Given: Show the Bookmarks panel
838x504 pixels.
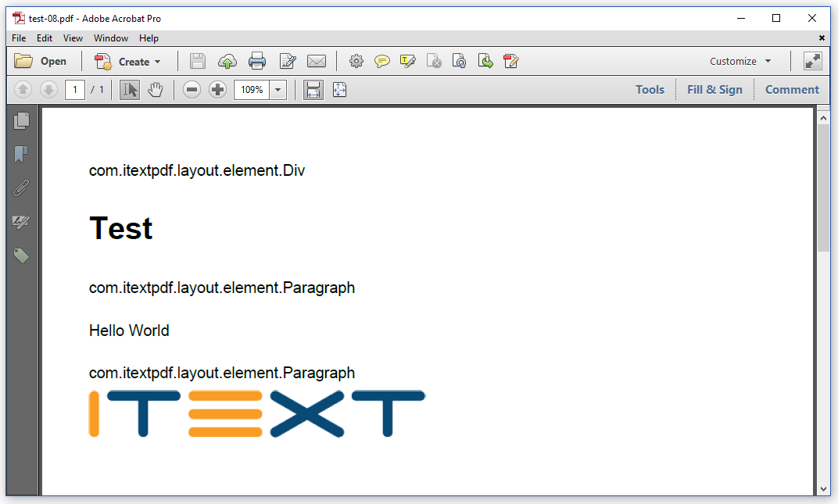Looking at the screenshot, I should coord(21,155).
